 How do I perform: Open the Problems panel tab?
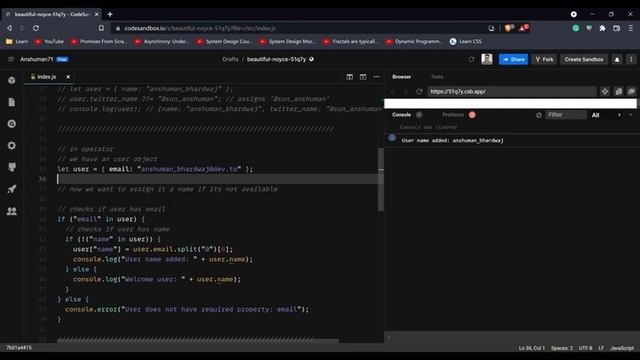point(453,115)
